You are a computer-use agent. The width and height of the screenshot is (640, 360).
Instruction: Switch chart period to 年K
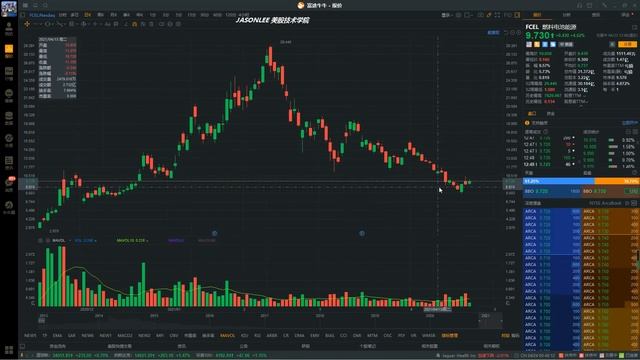[x=140, y=15]
